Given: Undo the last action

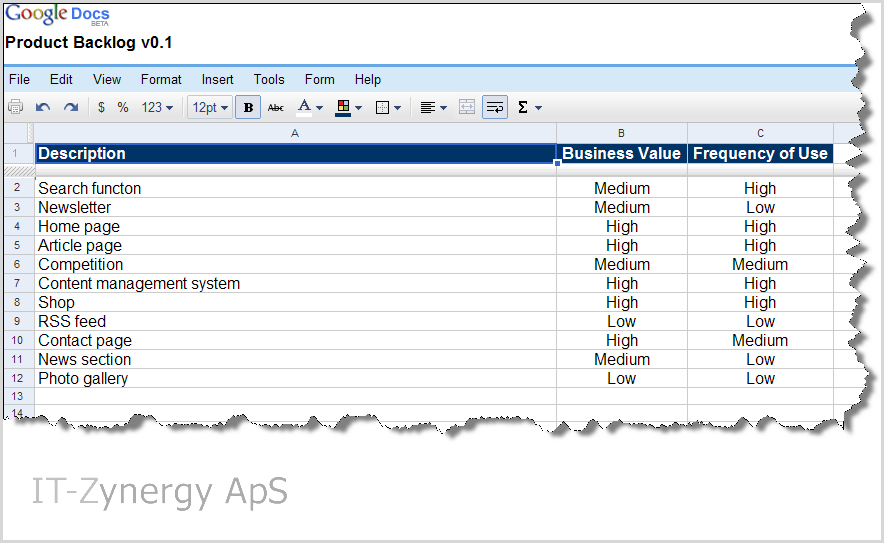Looking at the screenshot, I should click(x=43, y=107).
